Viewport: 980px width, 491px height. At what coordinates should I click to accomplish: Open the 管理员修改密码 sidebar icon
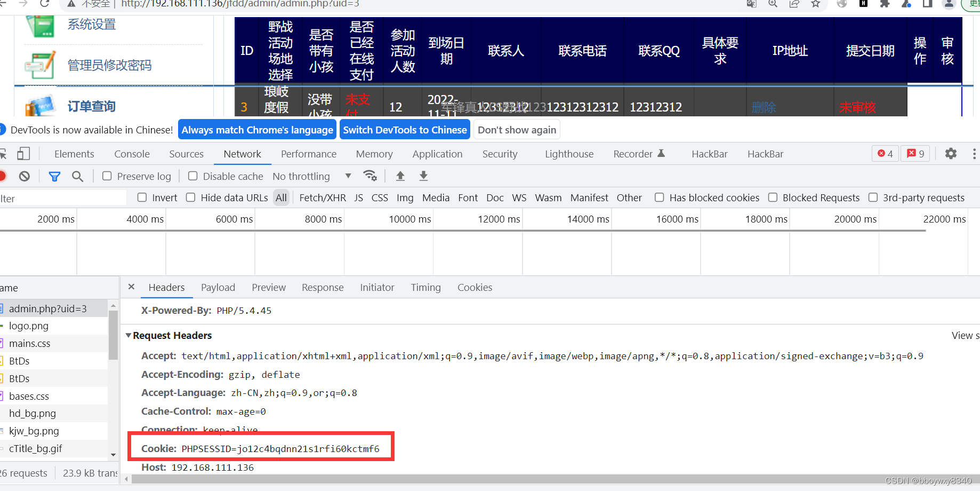click(x=40, y=65)
